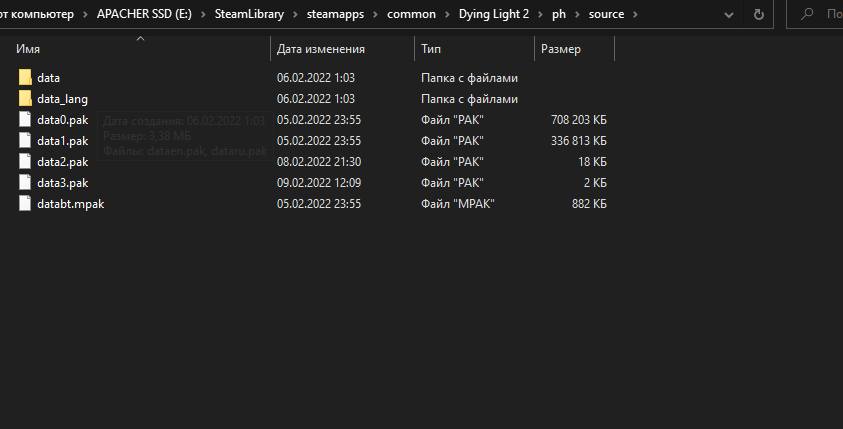The height and width of the screenshot is (429, 843).
Task: Click the databt.mpak file icon
Action: (x=26, y=204)
